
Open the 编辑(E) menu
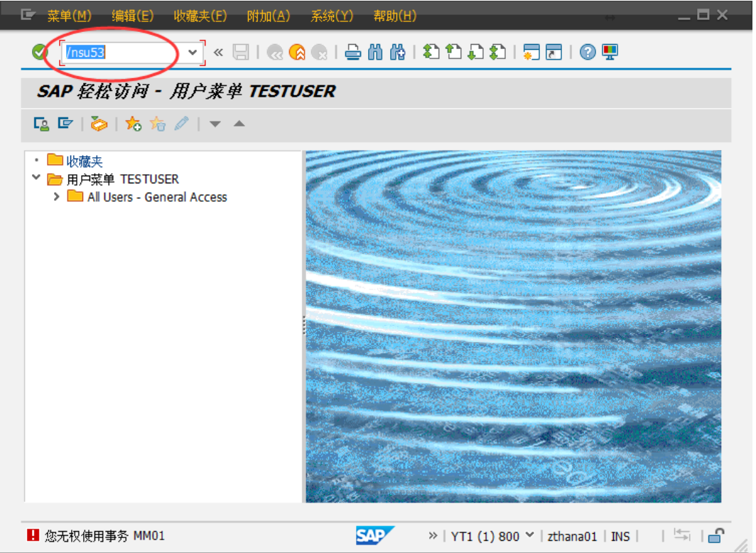pyautogui.click(x=133, y=16)
